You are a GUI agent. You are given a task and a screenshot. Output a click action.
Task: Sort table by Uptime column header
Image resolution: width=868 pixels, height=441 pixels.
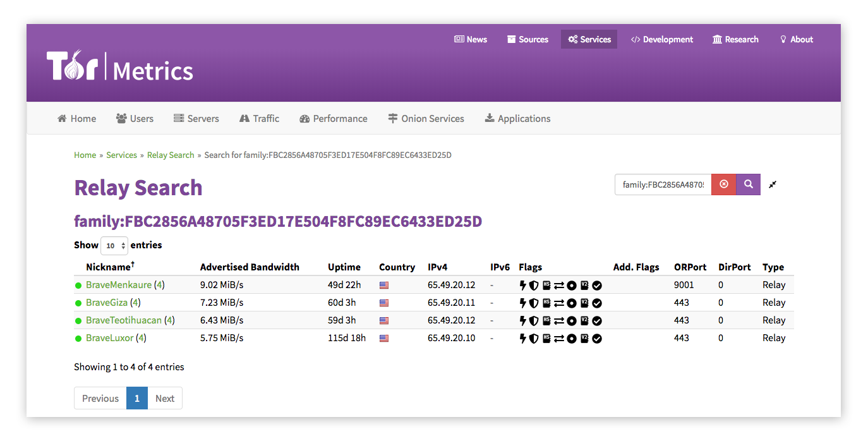(344, 267)
